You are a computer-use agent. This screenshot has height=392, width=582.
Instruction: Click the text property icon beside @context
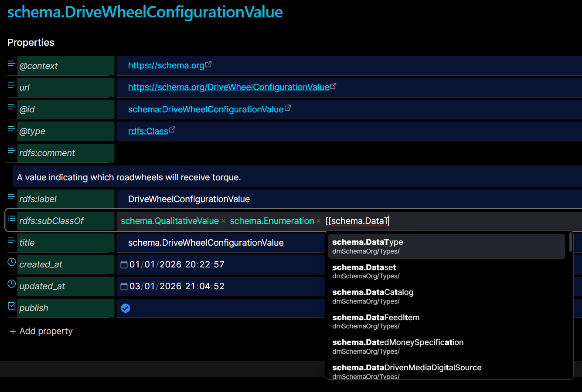point(11,64)
